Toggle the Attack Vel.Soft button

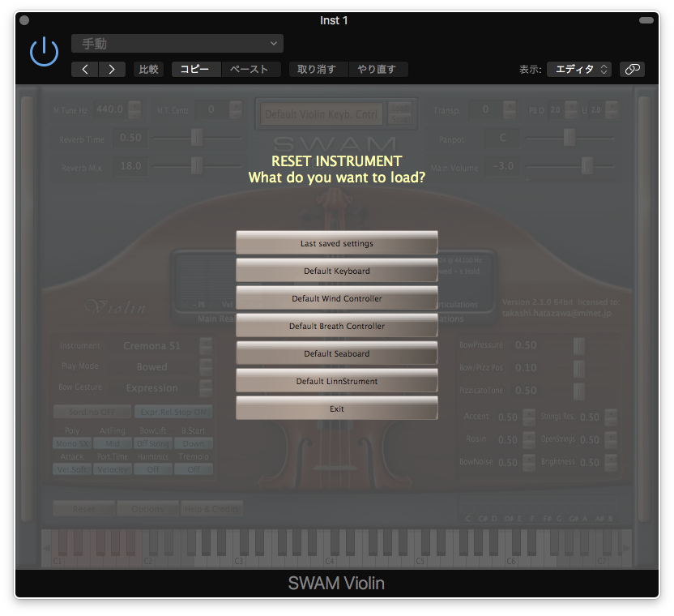[72, 469]
